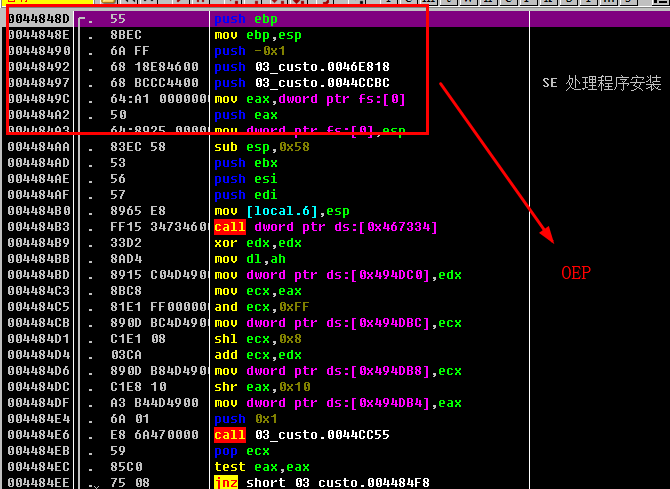This screenshot has height=489, width=670.
Task: Click 'mov [local.6],esp' instruction
Action: 282,211
